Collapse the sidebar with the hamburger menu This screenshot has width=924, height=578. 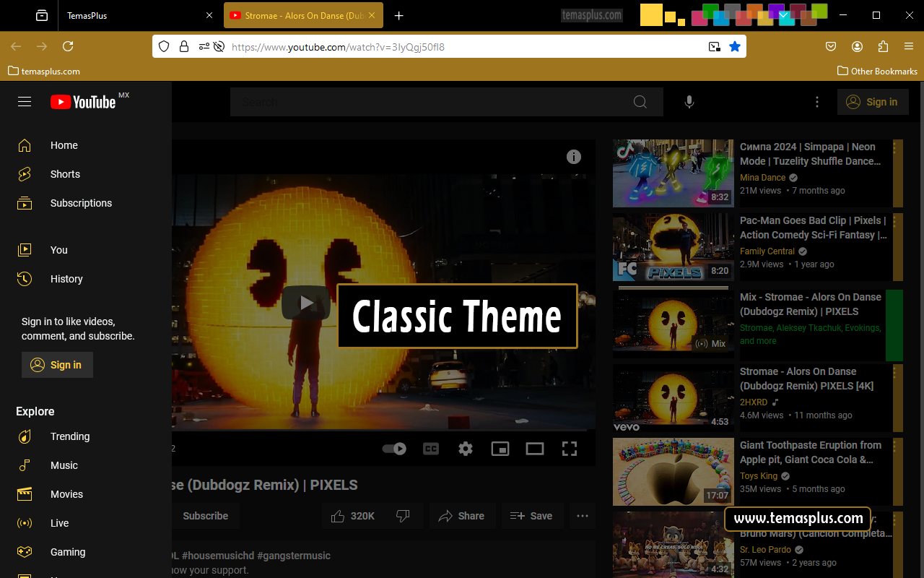(x=24, y=101)
